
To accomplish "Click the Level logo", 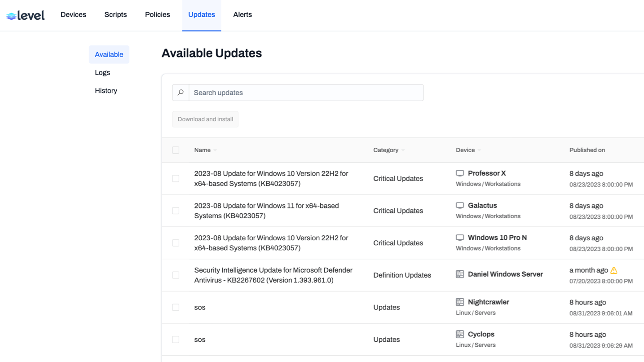I will click(x=26, y=15).
